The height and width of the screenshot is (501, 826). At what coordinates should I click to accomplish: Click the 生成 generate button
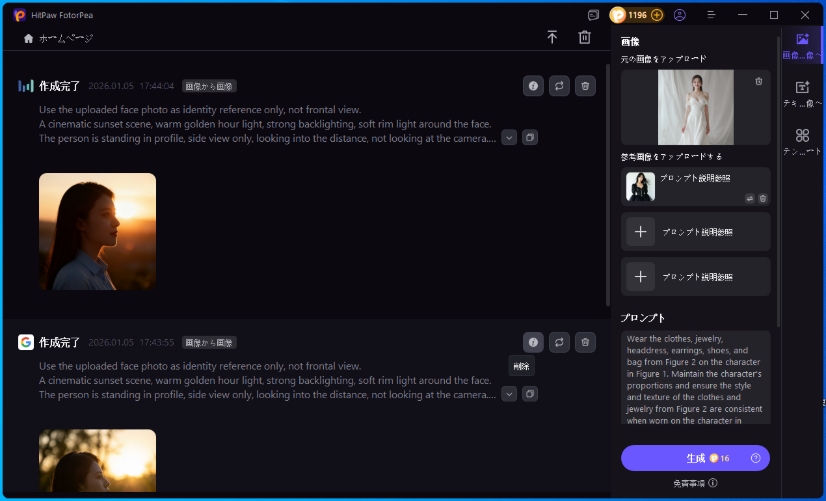tap(695, 458)
